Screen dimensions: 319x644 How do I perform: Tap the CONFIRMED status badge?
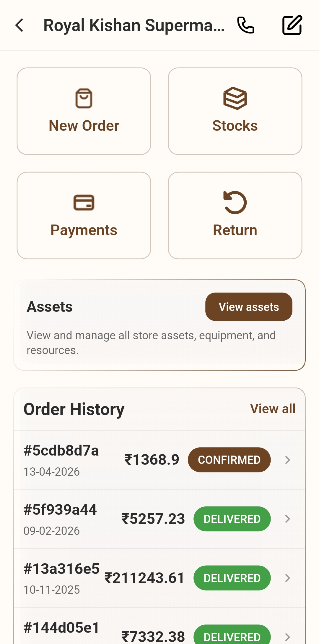click(x=229, y=460)
